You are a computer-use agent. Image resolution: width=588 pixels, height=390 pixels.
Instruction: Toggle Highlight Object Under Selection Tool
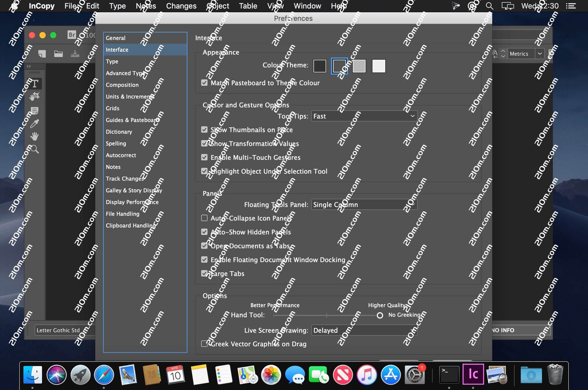(x=204, y=171)
